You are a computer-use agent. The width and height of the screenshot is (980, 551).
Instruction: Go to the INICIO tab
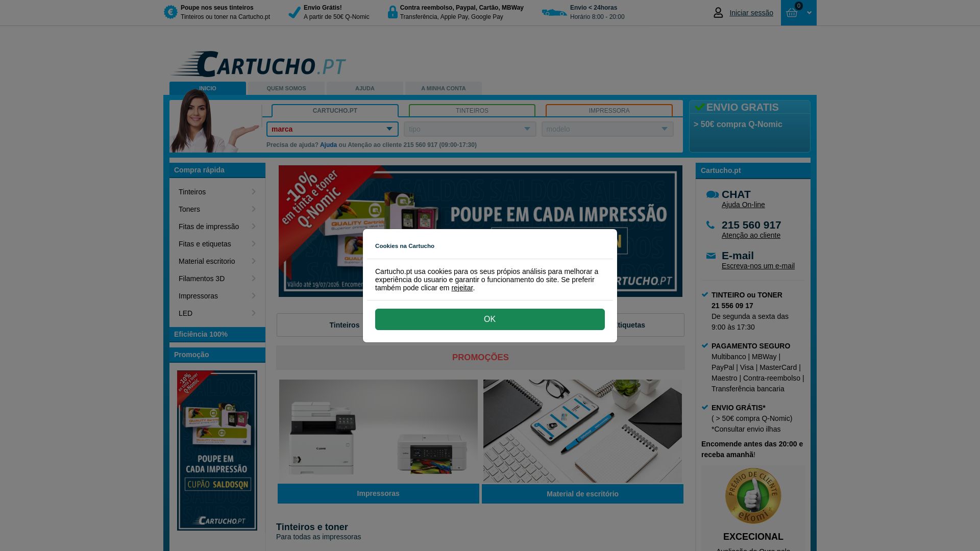(x=208, y=88)
